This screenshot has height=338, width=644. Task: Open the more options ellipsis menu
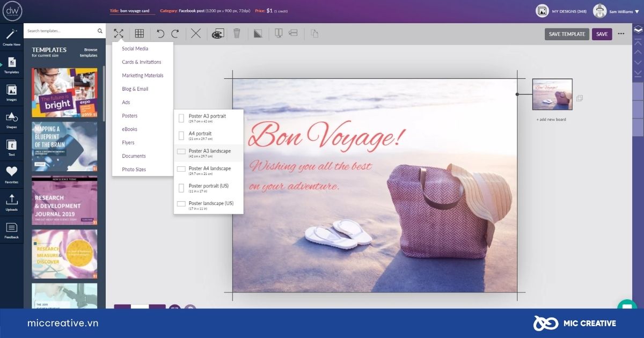click(621, 34)
